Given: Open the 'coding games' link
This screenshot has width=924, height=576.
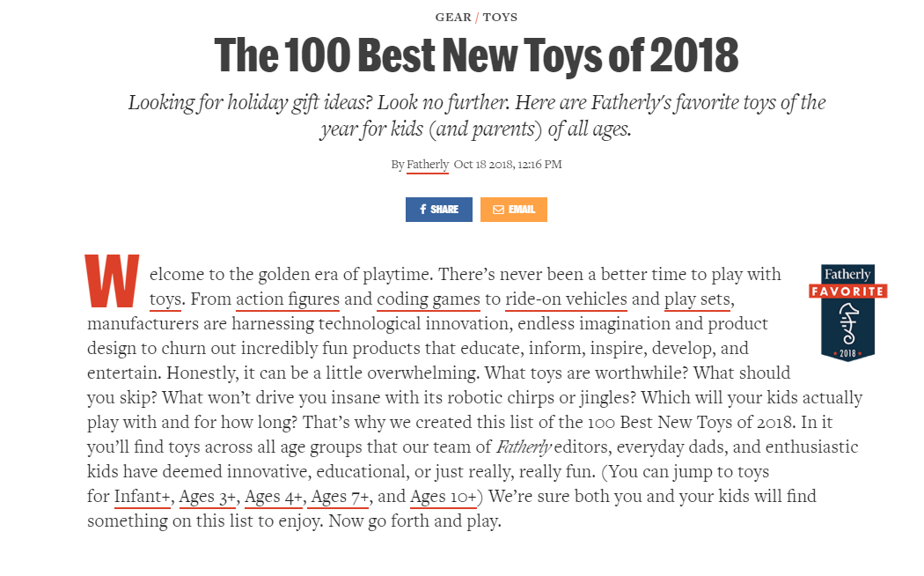Looking at the screenshot, I should pyautogui.click(x=428, y=299).
